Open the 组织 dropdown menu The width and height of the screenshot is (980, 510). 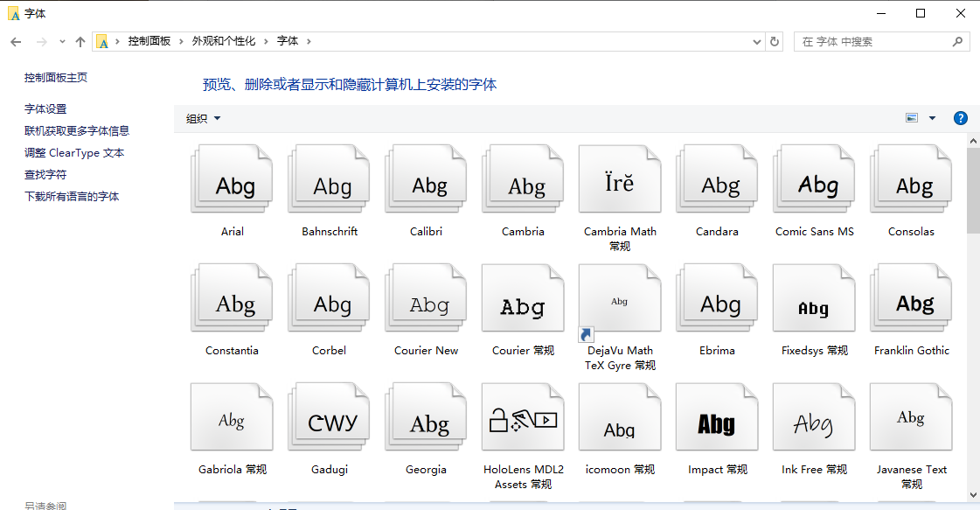click(x=201, y=118)
